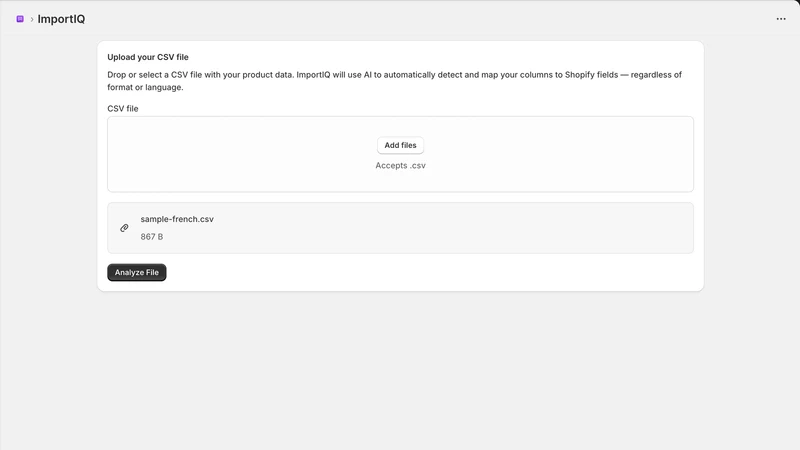
Task: Click the ImportIQ breadcrumb title
Action: tap(61, 19)
